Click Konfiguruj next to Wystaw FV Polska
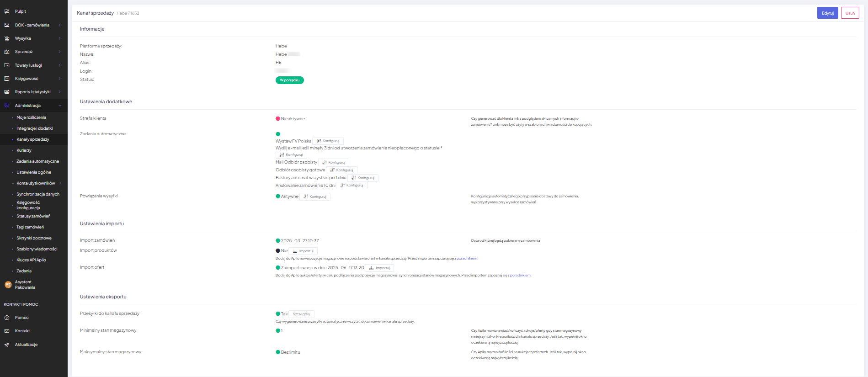Viewport: 868px width, 377px height. (328, 141)
